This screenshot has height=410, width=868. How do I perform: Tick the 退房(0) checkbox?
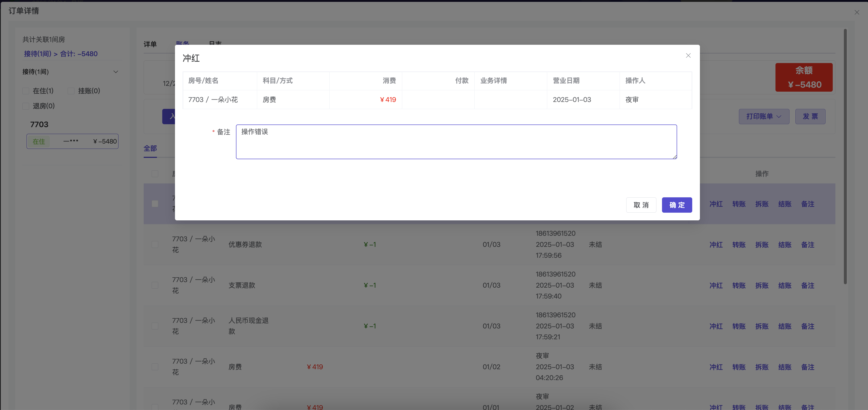pyautogui.click(x=26, y=106)
